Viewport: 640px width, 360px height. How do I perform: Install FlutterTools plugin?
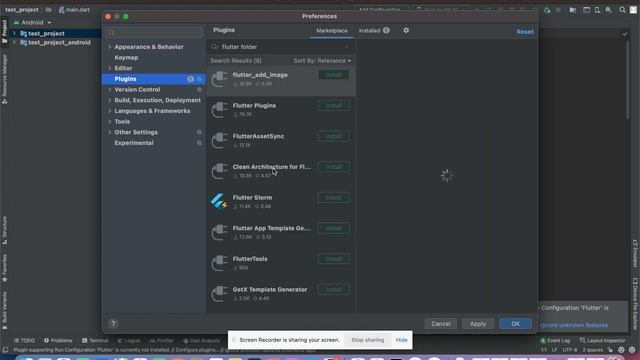[333, 259]
